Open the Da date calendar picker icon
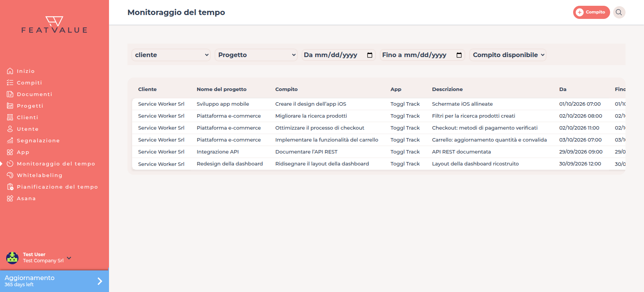644x292 pixels. coord(370,55)
